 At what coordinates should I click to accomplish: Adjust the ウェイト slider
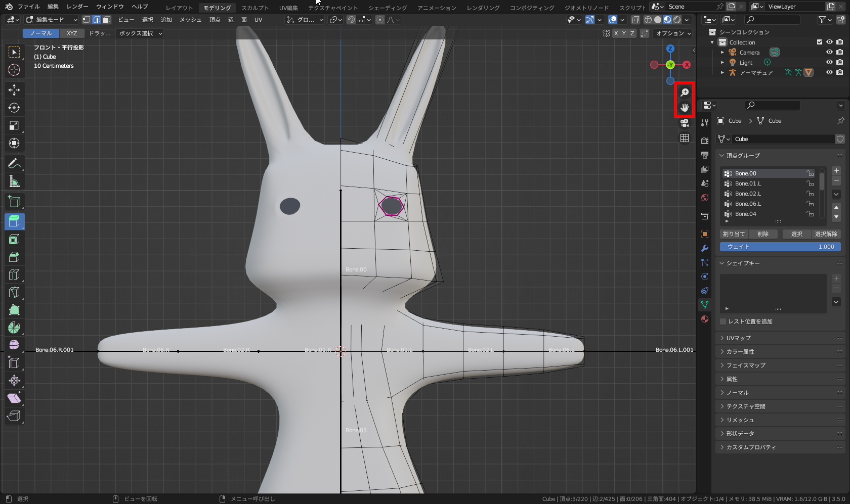780,247
